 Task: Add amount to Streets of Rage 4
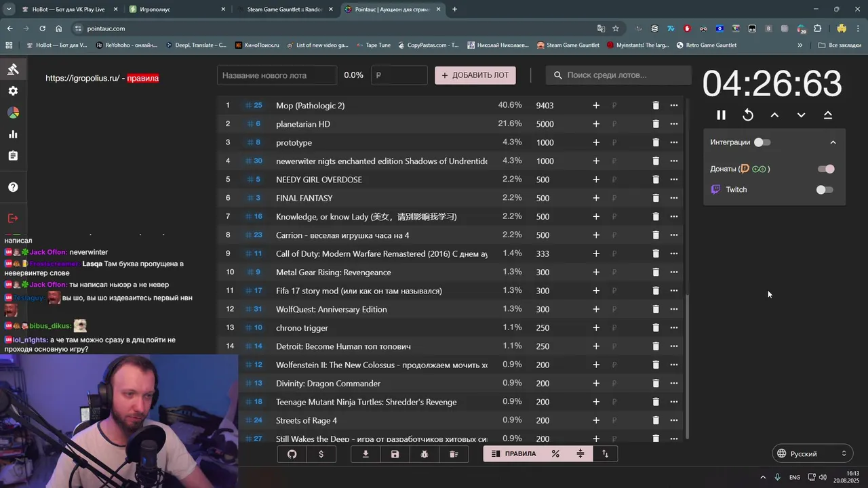(596, 420)
